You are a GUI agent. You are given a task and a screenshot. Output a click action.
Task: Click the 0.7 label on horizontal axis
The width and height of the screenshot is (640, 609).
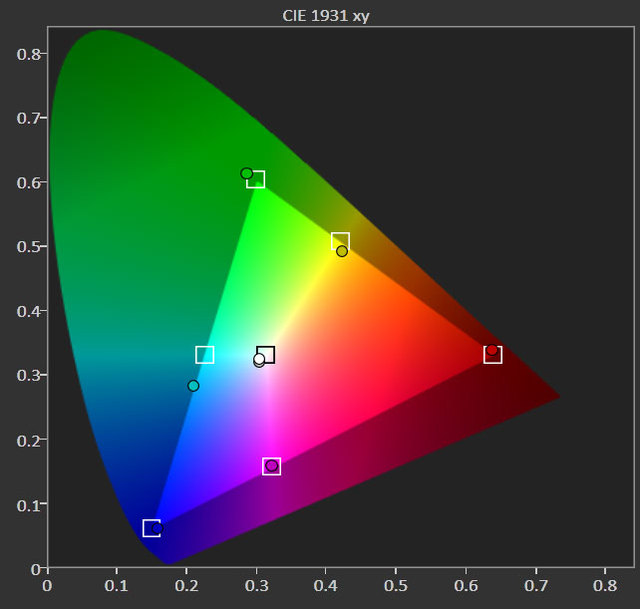coord(536,586)
